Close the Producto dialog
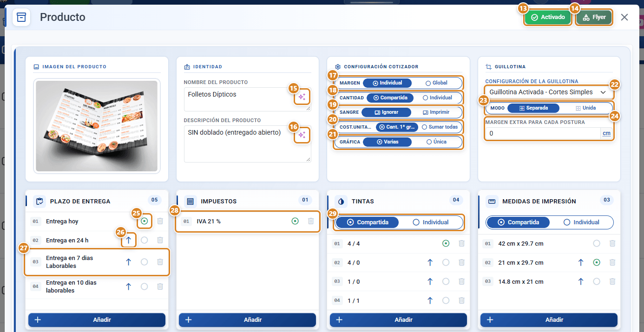Image resolution: width=644 pixels, height=332 pixels. point(624,17)
